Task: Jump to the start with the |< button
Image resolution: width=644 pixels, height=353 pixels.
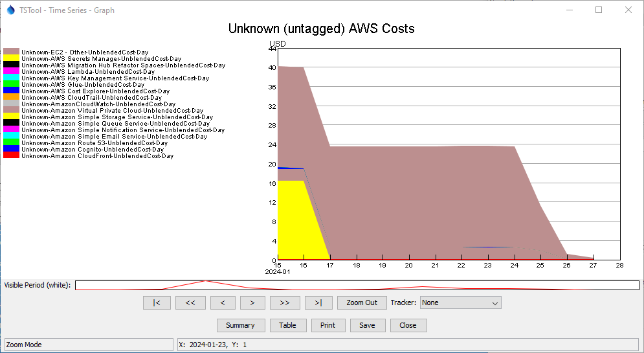Action: coord(157,303)
